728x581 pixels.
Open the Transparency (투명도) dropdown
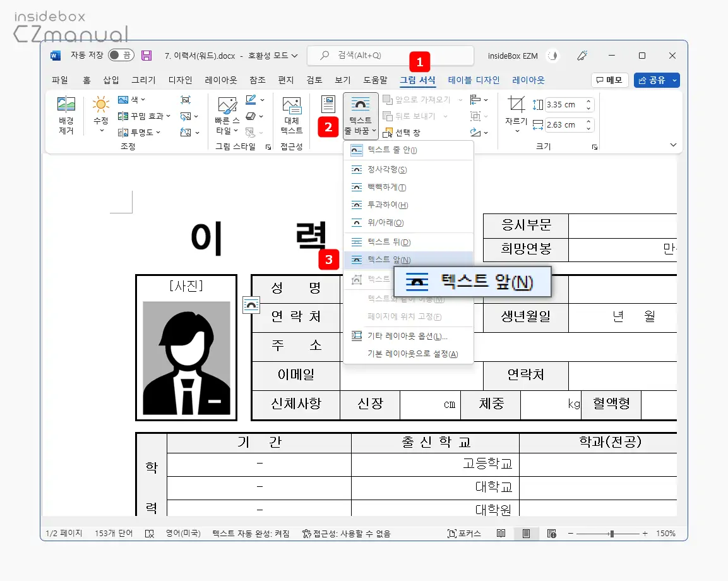139,133
